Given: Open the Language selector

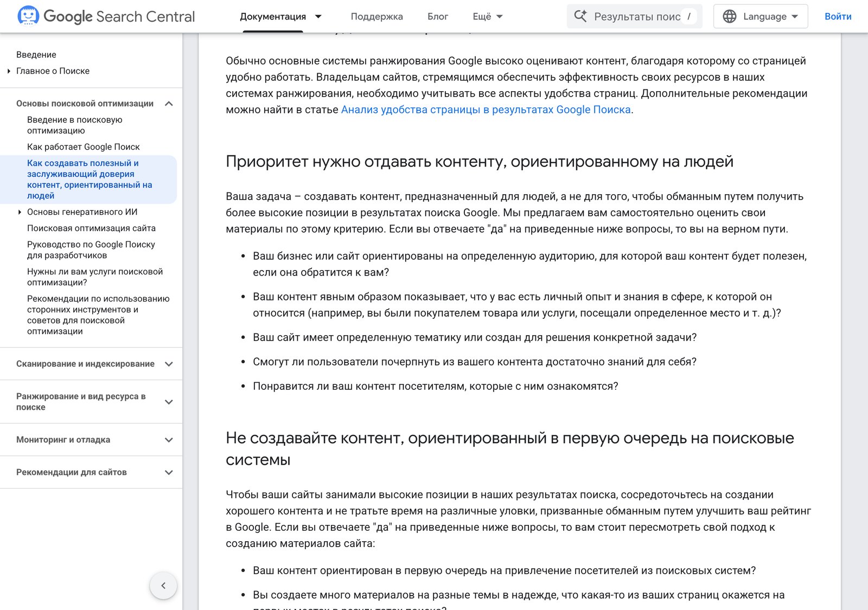Looking at the screenshot, I should 761,16.
